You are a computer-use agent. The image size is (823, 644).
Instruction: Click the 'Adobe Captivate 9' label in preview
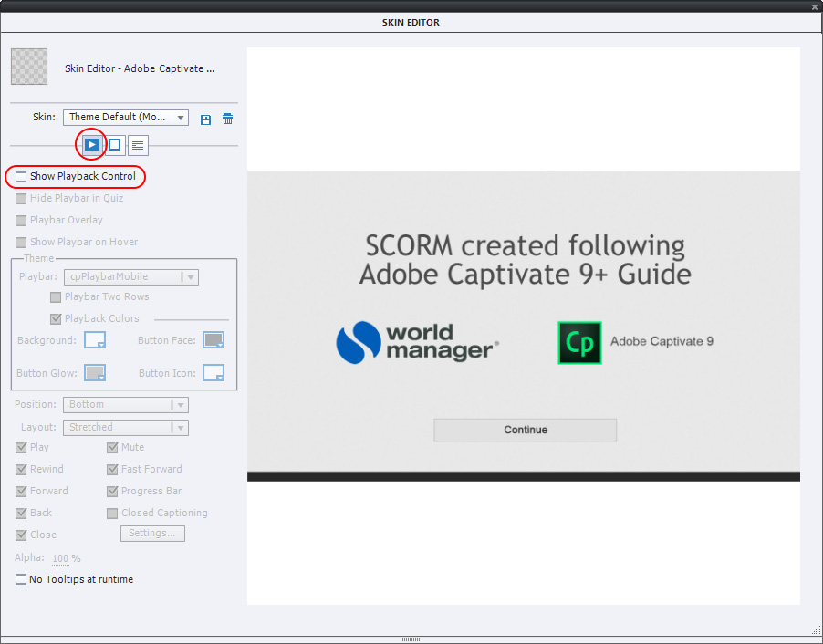[x=662, y=342]
